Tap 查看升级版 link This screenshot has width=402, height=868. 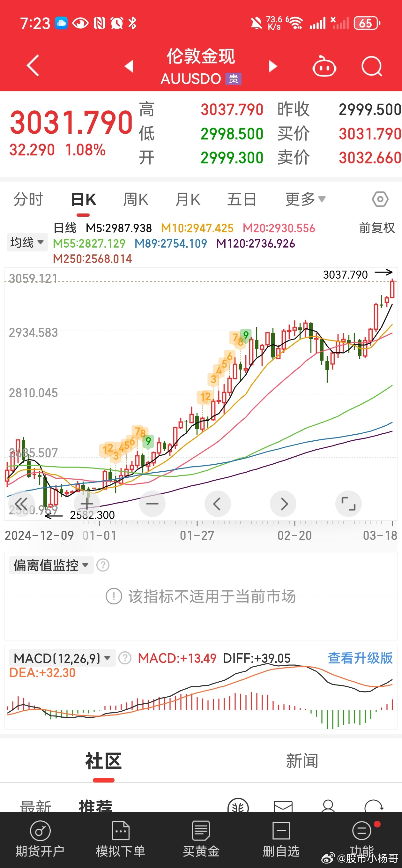point(360,658)
